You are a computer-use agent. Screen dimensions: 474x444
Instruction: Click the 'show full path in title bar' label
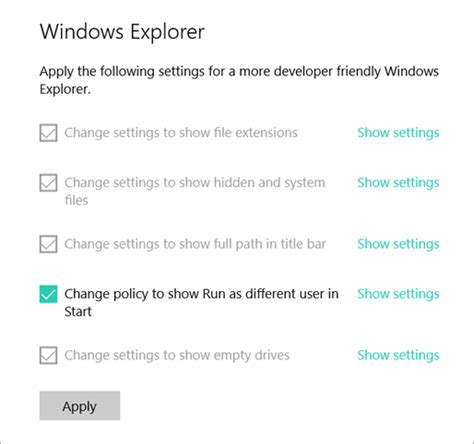(x=195, y=244)
